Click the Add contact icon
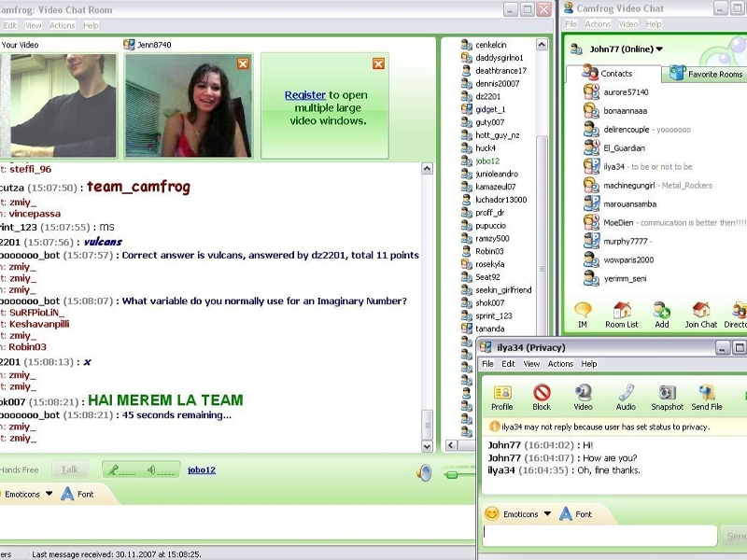This screenshot has width=747, height=560. tap(662, 315)
